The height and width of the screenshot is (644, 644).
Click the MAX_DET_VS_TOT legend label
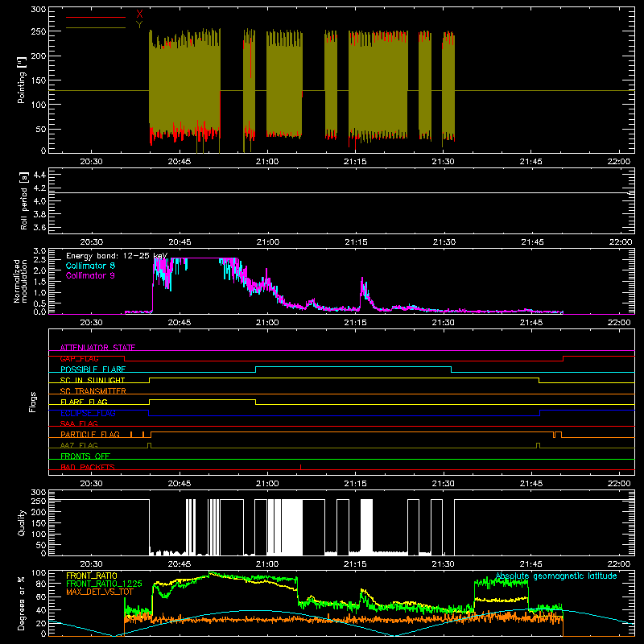coord(100,592)
